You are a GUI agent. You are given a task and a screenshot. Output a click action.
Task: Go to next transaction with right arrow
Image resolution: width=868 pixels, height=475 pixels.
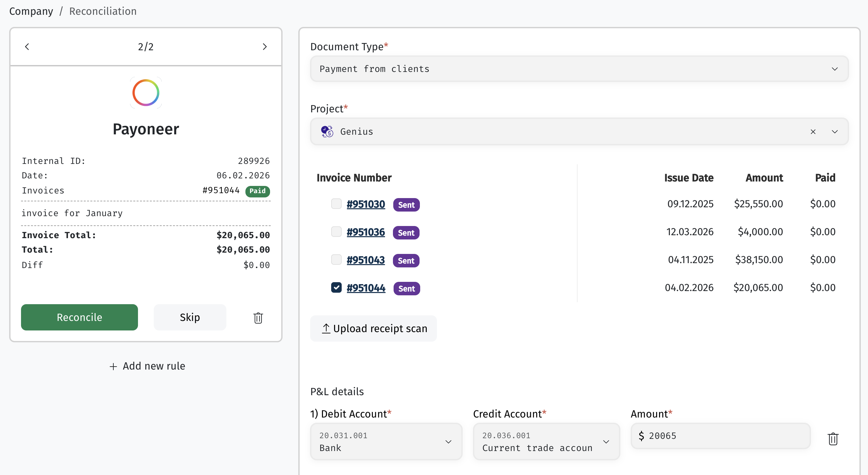[264, 47]
